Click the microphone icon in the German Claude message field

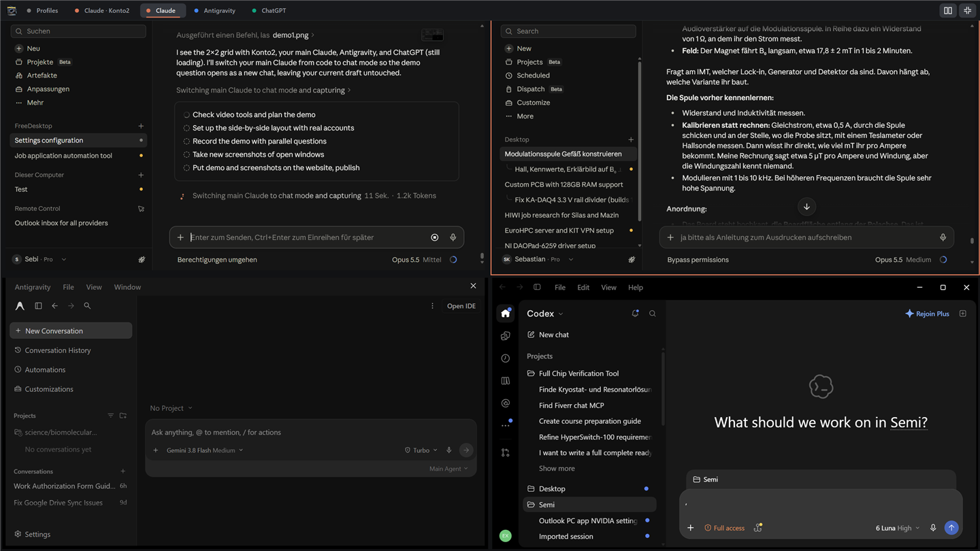point(453,237)
